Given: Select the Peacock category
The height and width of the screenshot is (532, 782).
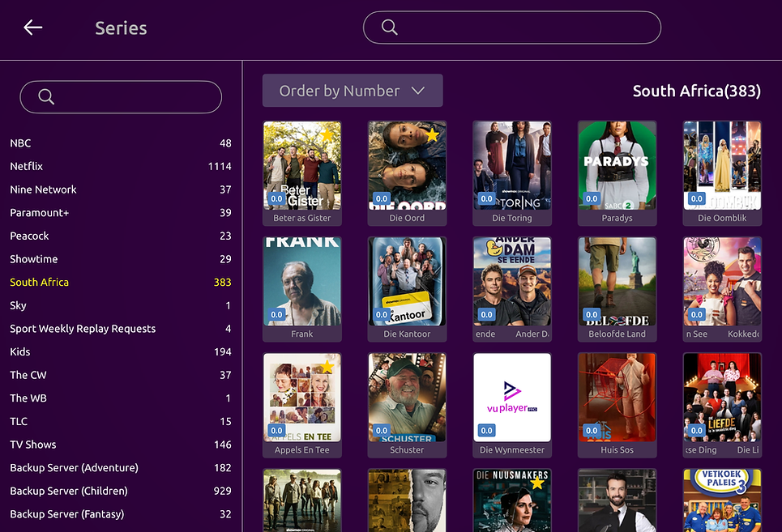Looking at the screenshot, I should click(121, 236).
